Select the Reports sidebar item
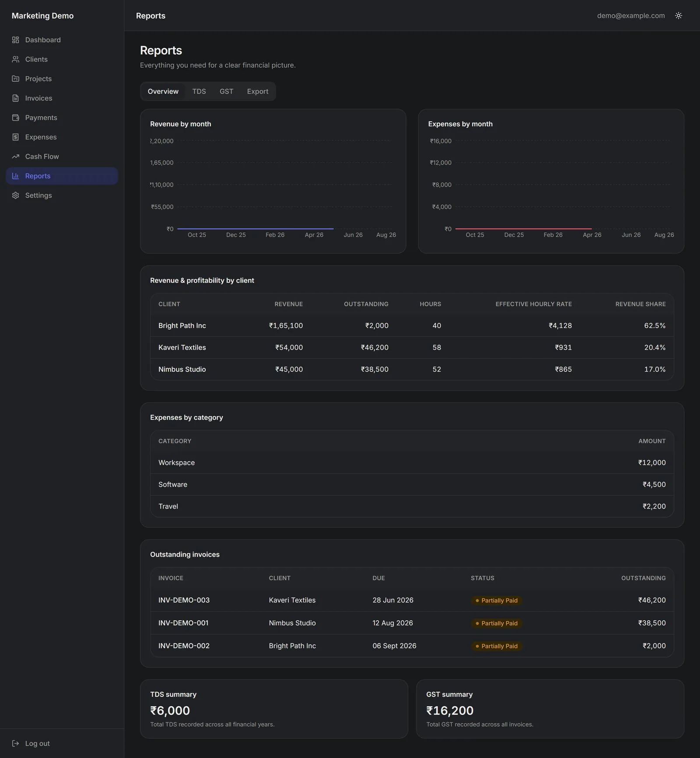The image size is (700, 758). pos(62,176)
